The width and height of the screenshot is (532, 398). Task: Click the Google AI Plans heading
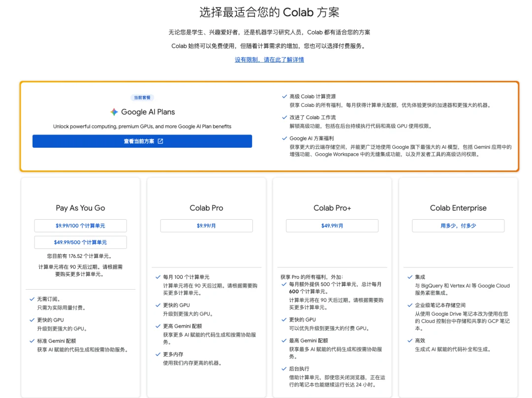148,112
